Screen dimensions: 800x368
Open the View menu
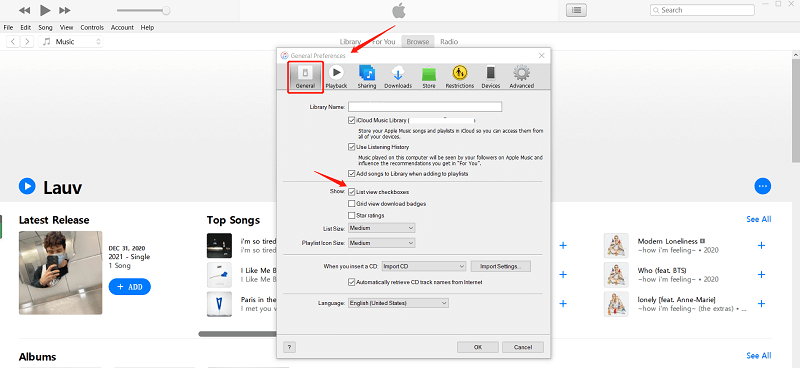(x=66, y=28)
